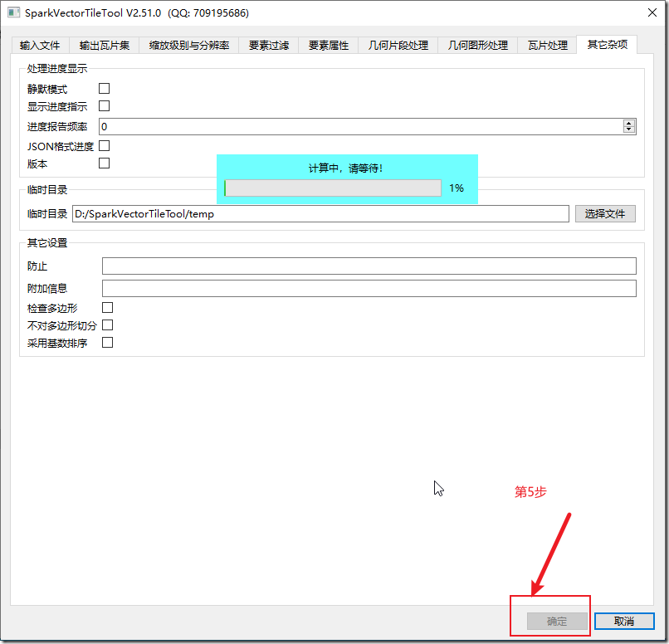Close the SparkVectorTileTool window

(x=652, y=12)
